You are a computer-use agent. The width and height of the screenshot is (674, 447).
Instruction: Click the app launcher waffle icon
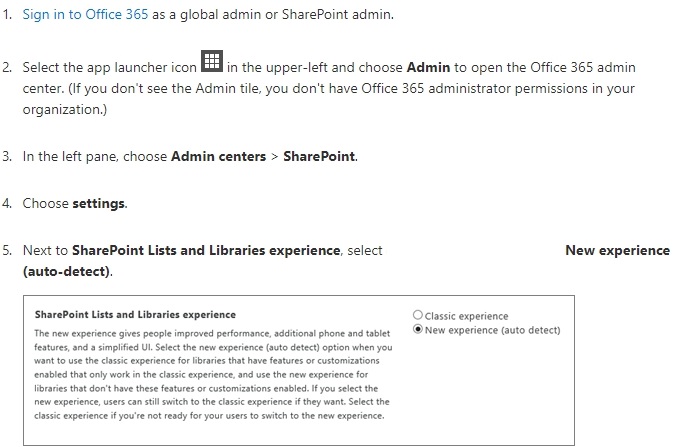[212, 61]
